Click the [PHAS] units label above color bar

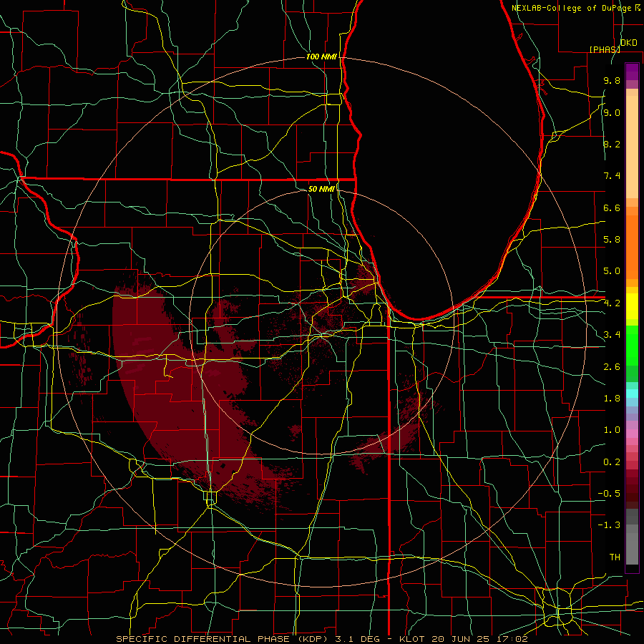pos(605,49)
